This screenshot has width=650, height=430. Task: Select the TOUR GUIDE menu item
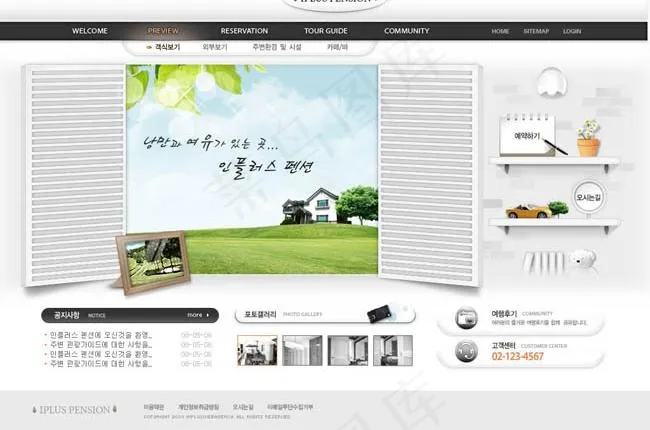pyautogui.click(x=326, y=31)
